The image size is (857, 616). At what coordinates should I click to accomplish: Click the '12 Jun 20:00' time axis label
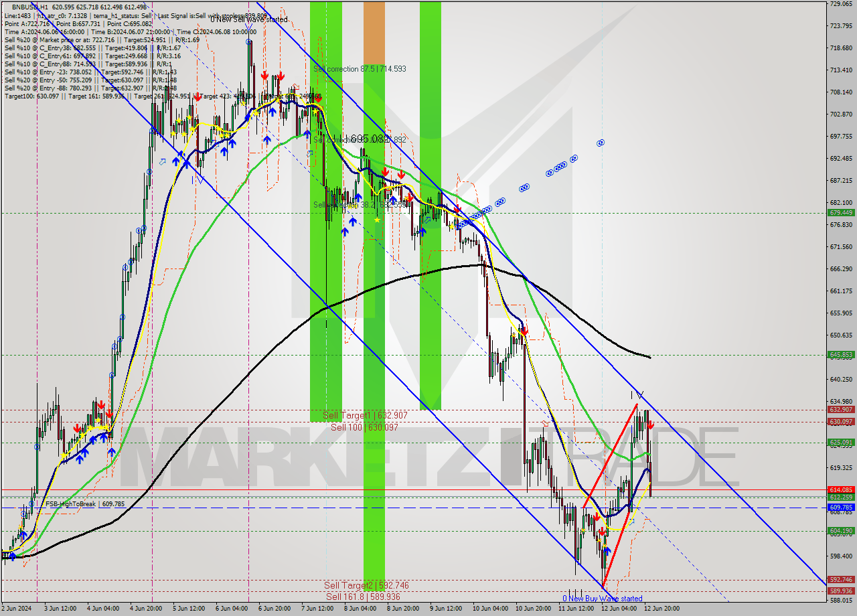[x=661, y=609]
